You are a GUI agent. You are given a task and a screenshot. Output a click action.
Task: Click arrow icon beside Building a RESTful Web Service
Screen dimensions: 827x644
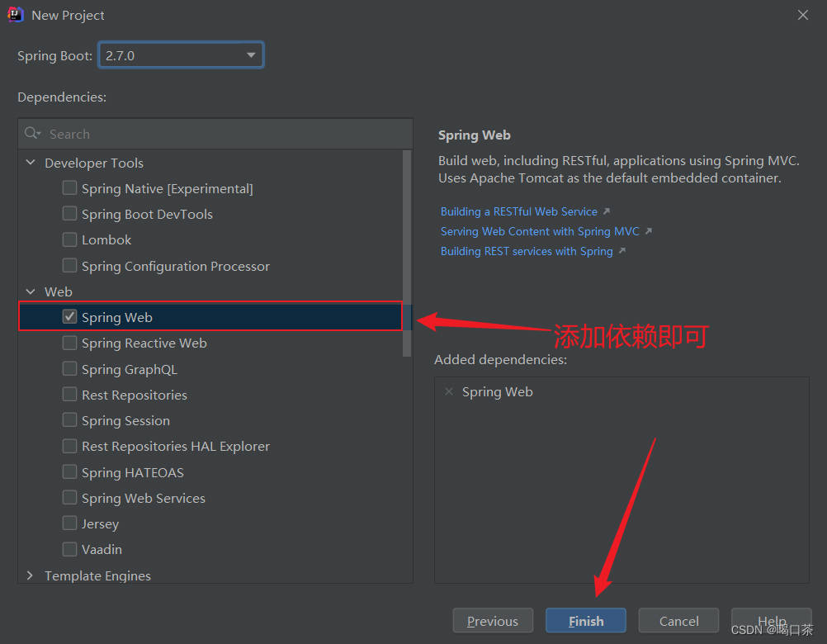click(607, 211)
